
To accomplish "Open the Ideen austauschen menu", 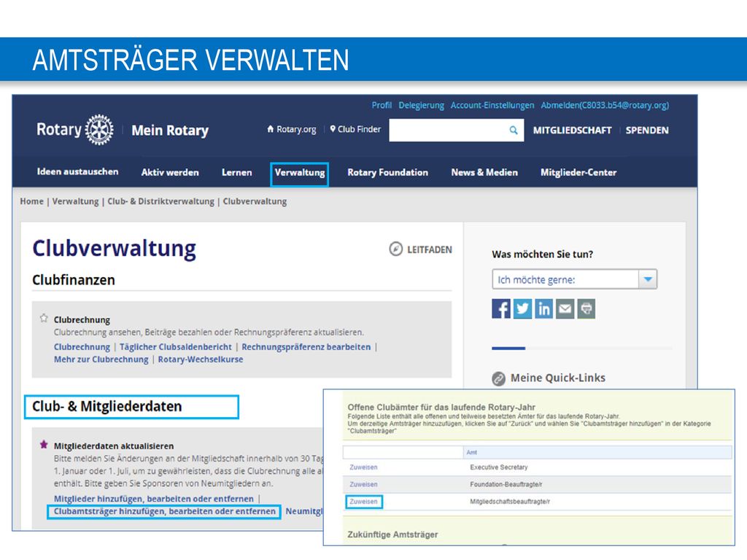I will point(77,171).
